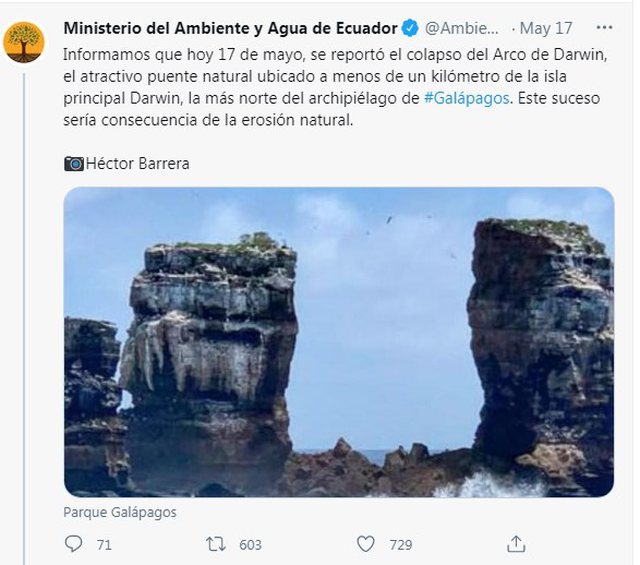Click the account name Ministerio del Ambiente
640x565 pixels.
pos(230,27)
